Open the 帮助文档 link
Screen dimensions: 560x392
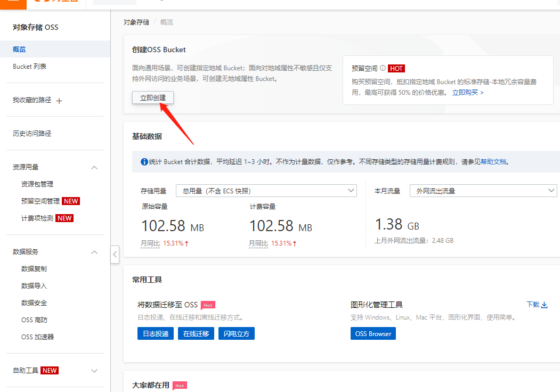pos(493,162)
